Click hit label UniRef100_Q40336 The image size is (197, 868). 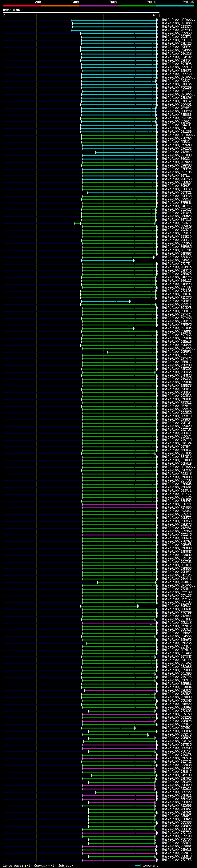(176, 54)
